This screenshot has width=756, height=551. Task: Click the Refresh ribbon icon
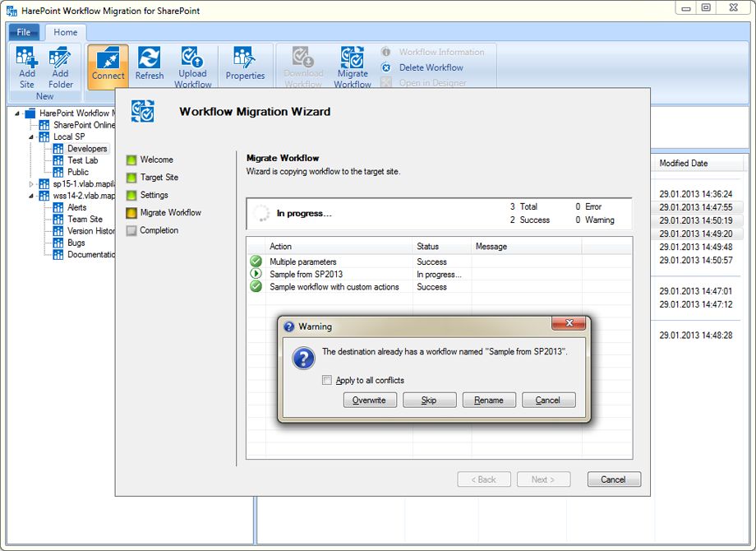(x=149, y=58)
